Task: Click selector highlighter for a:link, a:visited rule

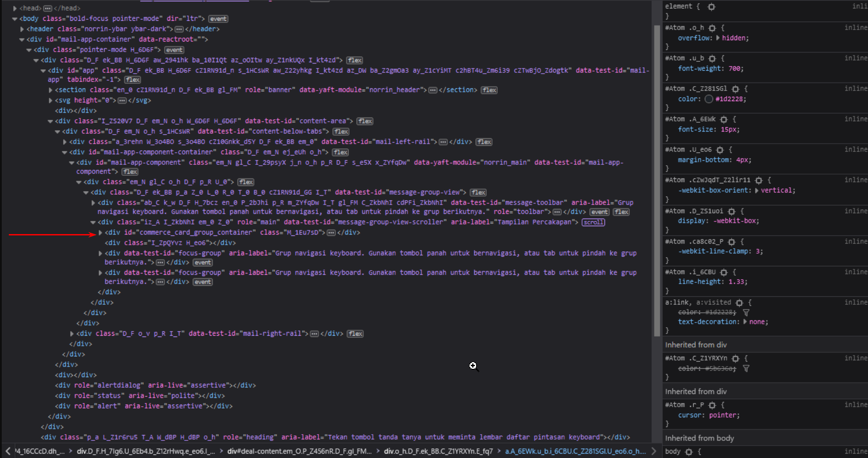Action: (x=739, y=303)
